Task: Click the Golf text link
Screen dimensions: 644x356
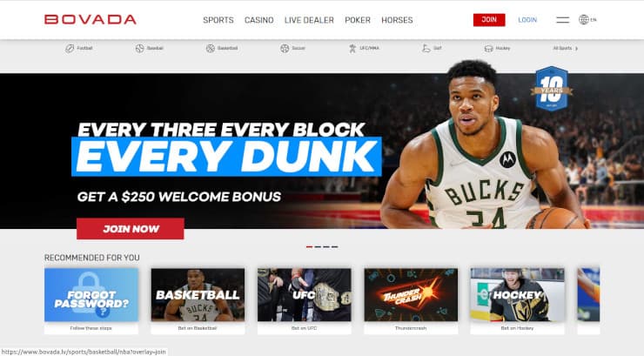Action: click(x=438, y=49)
